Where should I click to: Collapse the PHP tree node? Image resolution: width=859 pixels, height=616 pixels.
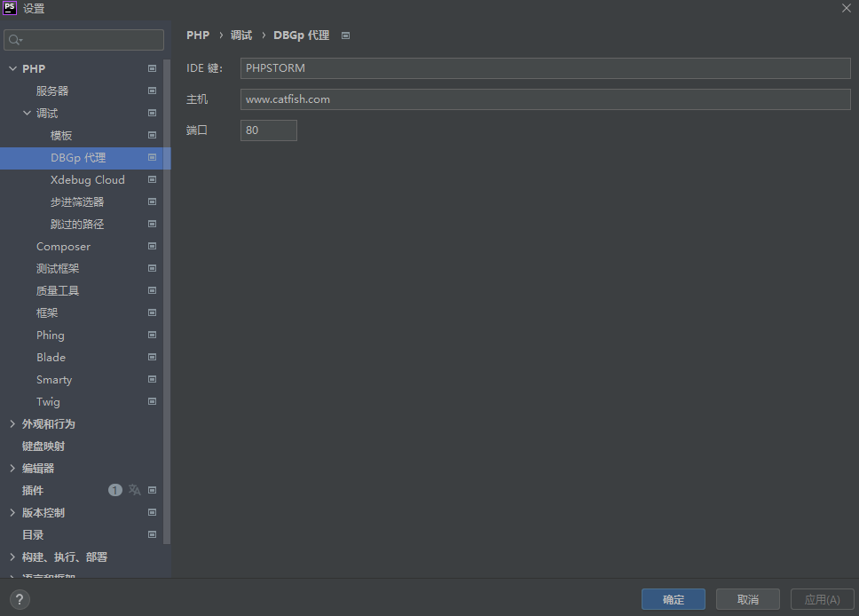tap(12, 68)
